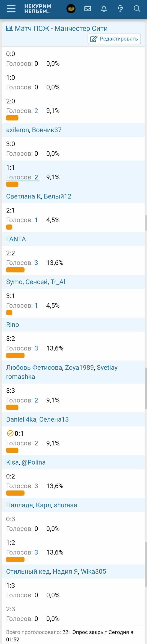This screenshot has width=147, height=644.
Task: Open the notifications bell
Action: 104,9
